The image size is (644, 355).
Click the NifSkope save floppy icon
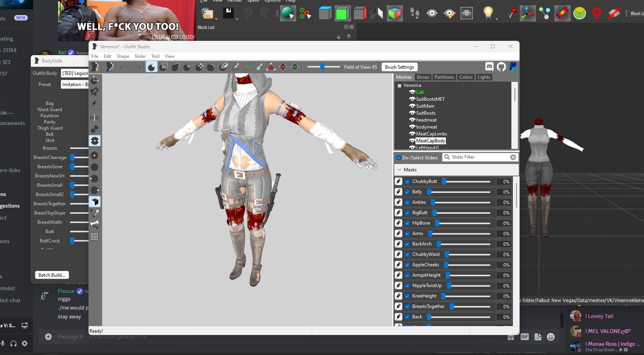point(229,13)
